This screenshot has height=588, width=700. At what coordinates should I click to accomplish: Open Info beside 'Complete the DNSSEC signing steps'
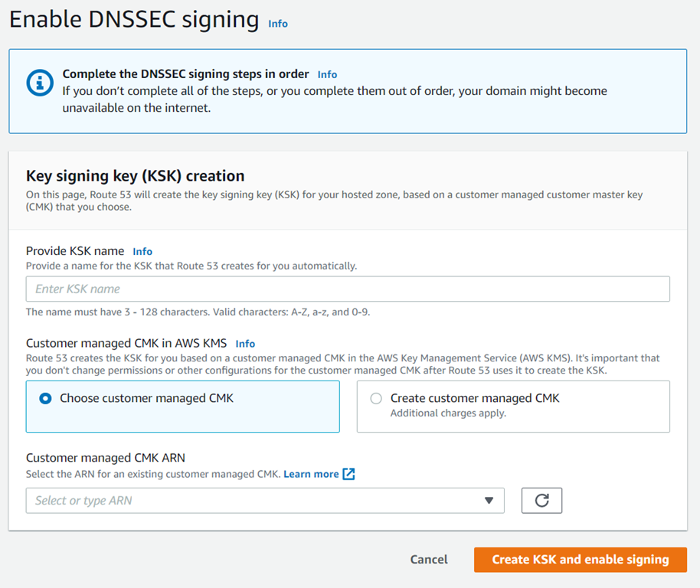click(x=327, y=74)
